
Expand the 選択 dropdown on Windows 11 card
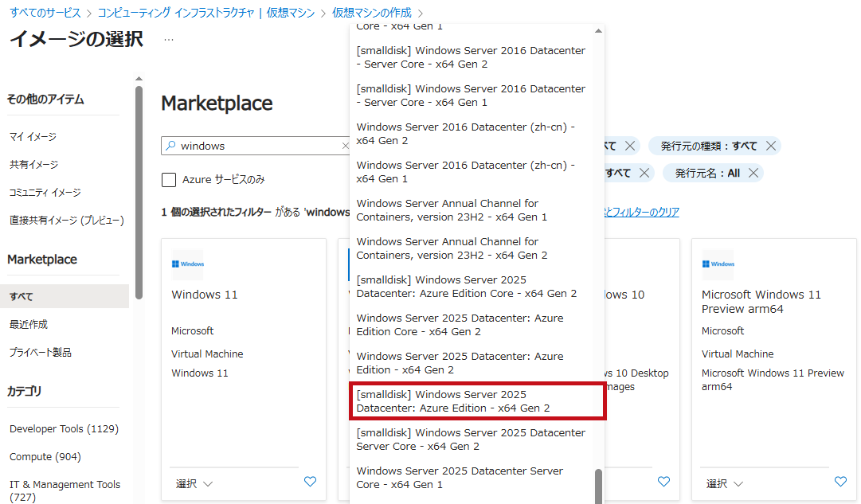tap(194, 483)
